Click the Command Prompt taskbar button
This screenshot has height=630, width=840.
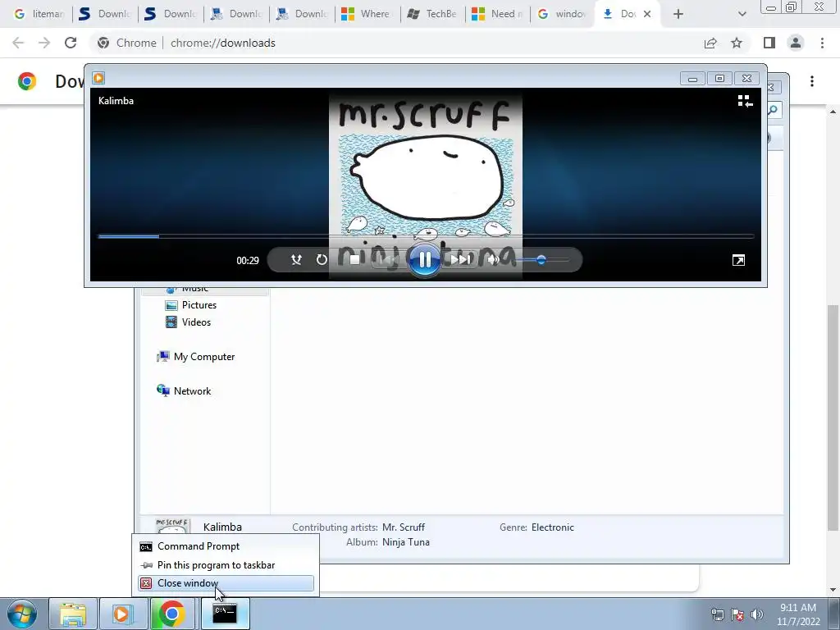point(225,614)
